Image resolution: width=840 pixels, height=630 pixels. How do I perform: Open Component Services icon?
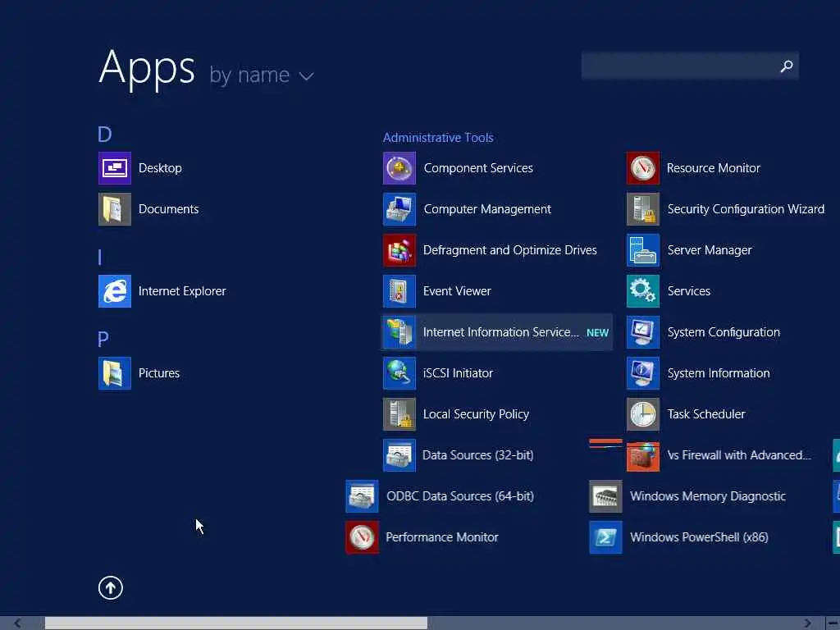point(399,168)
